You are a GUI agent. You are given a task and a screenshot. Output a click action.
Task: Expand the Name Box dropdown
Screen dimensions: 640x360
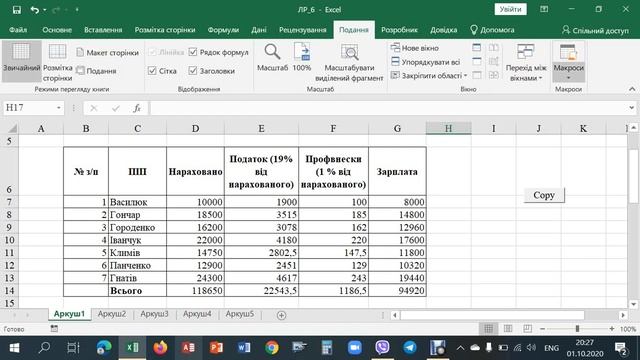click(x=59, y=108)
